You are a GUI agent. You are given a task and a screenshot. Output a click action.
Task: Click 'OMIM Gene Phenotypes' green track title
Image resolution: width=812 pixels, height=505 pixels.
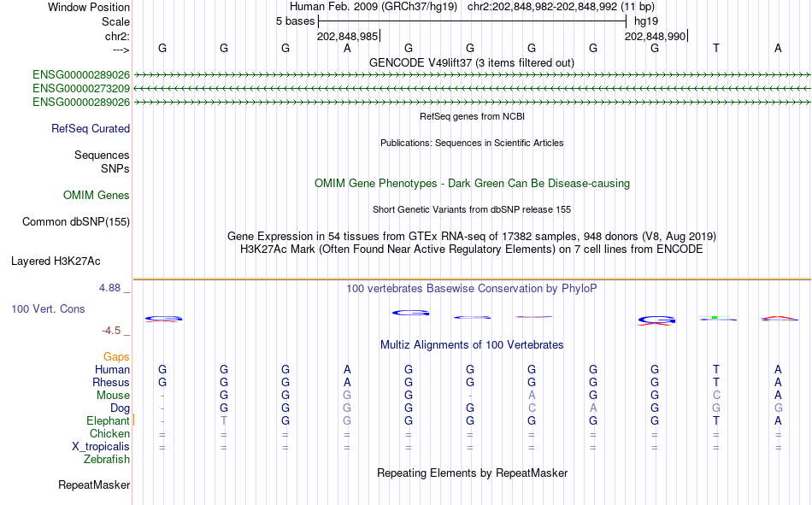tap(472, 184)
